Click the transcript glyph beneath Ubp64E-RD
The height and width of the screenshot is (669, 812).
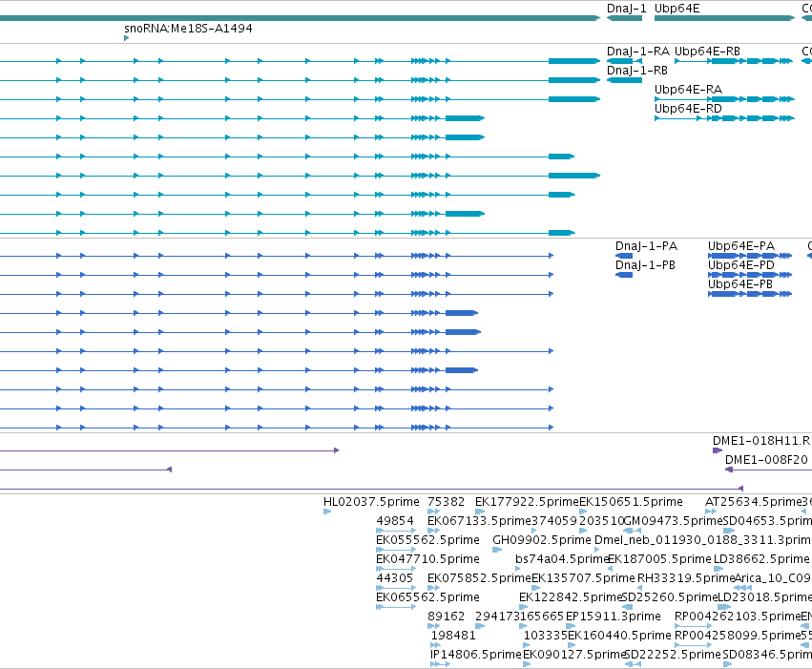[724, 118]
